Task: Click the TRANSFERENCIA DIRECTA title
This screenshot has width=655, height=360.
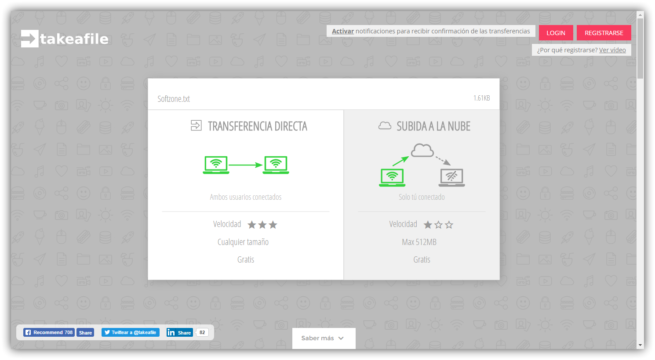Action: coord(257,126)
